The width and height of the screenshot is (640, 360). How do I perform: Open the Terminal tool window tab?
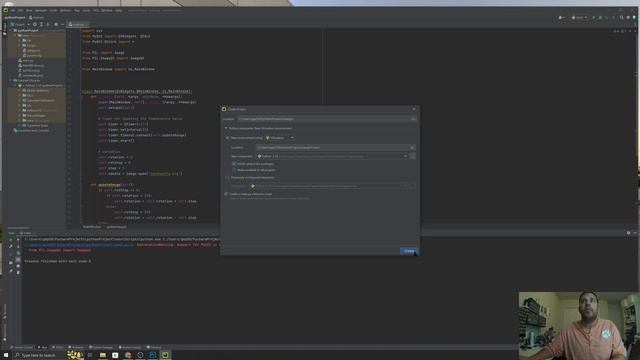point(154,347)
